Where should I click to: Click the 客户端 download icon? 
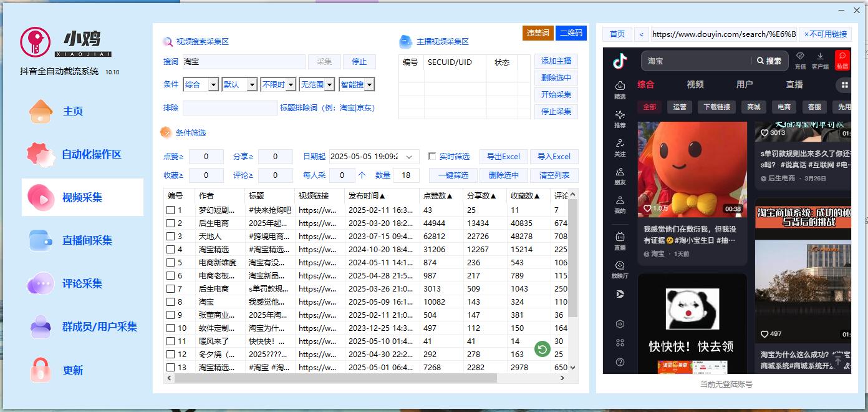820,60
